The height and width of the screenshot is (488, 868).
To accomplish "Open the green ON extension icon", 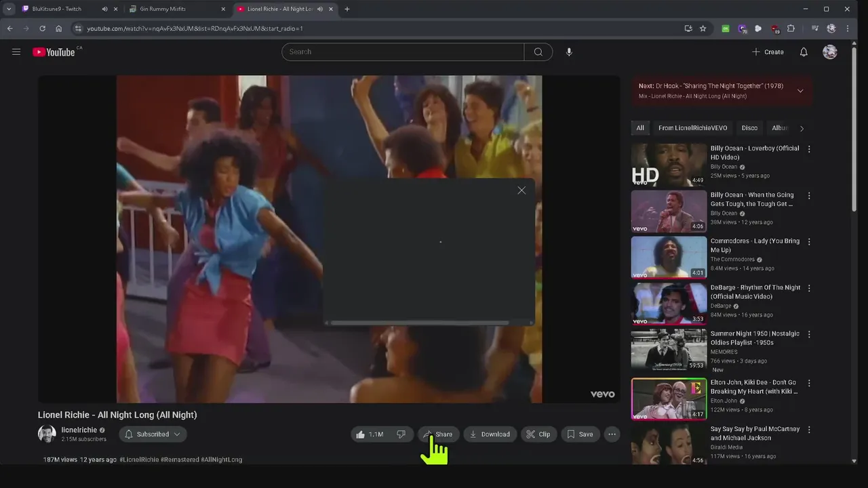I will [726, 28].
